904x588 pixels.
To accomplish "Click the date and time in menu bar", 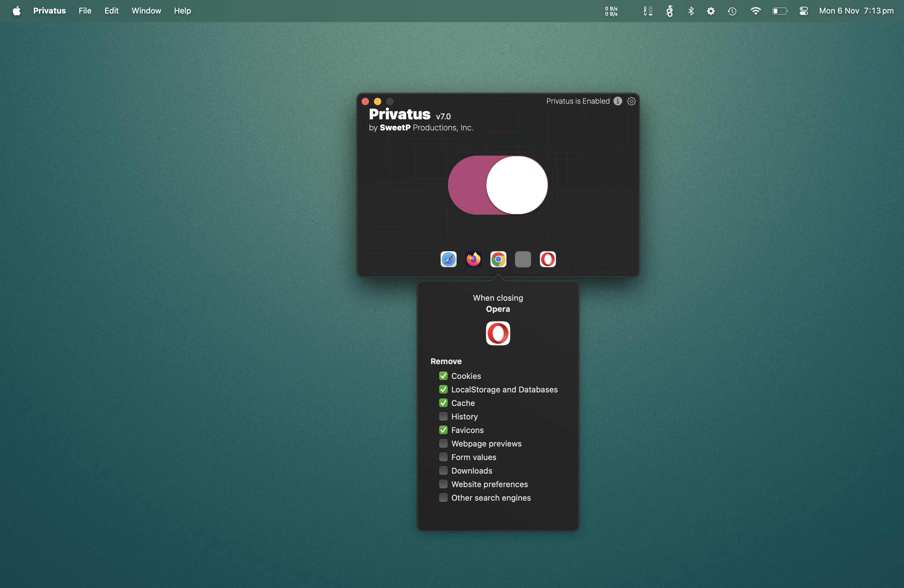I will [x=856, y=11].
